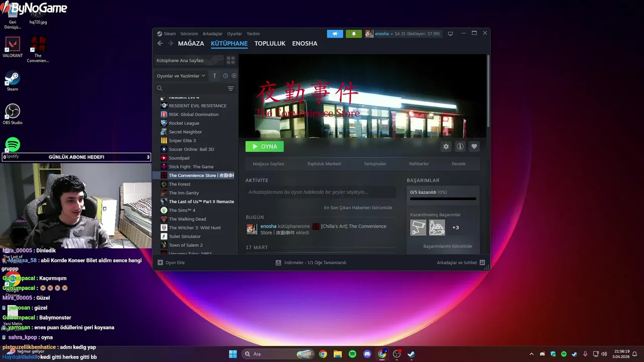644x362 pixels.
Task: Open the Görünüm menu
Action: pyautogui.click(x=189, y=34)
